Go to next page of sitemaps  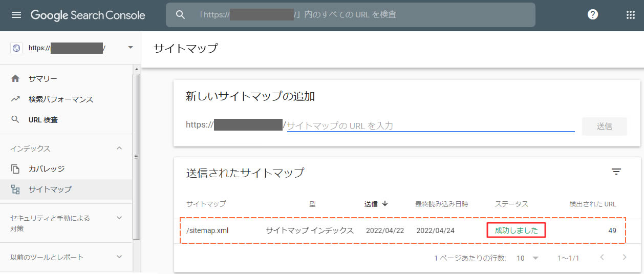tap(625, 257)
